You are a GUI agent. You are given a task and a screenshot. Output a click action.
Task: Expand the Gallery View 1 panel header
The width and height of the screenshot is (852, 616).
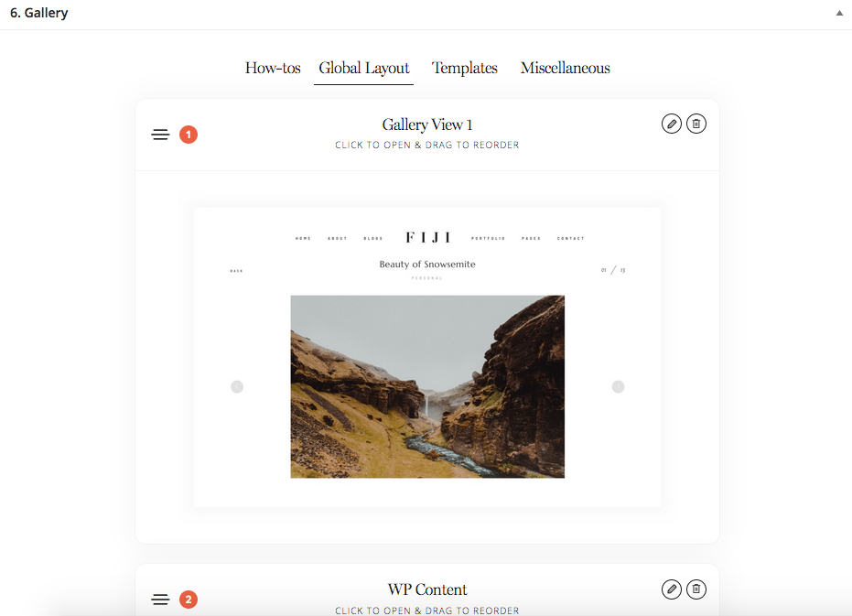[x=427, y=135]
